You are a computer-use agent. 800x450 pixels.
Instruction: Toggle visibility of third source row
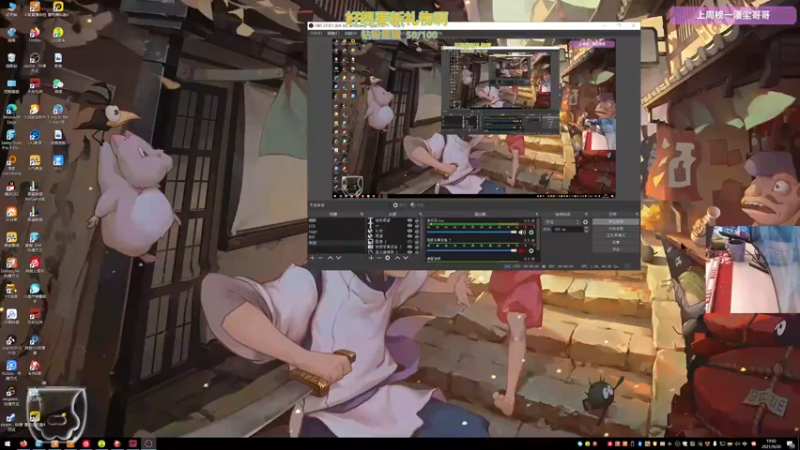(x=410, y=231)
